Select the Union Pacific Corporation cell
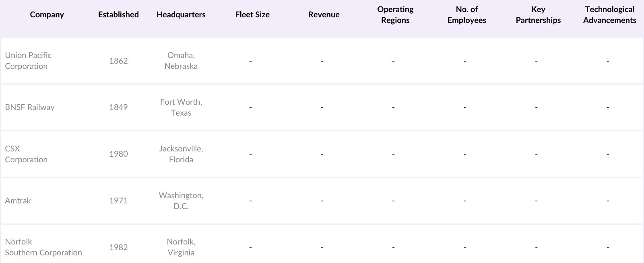The width and height of the screenshot is (644, 263). [28, 61]
